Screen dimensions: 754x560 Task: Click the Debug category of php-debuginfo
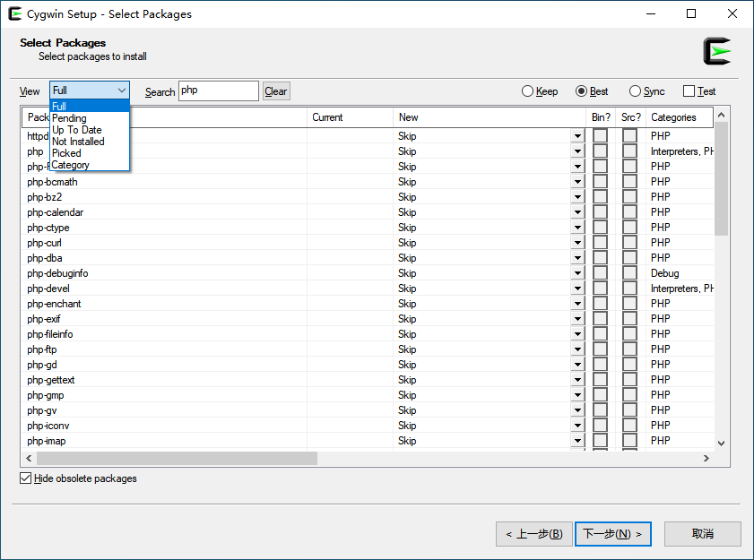pos(665,273)
